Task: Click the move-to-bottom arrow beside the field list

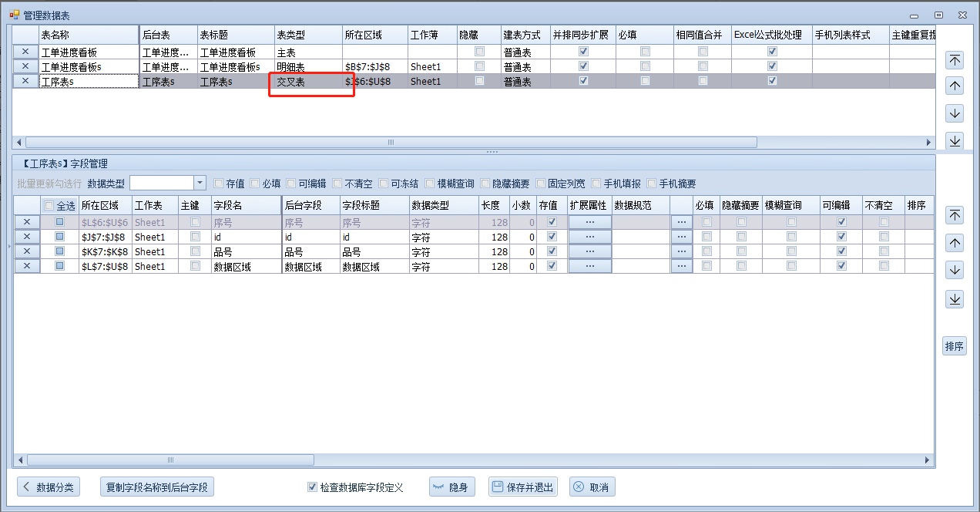Action: (955, 298)
